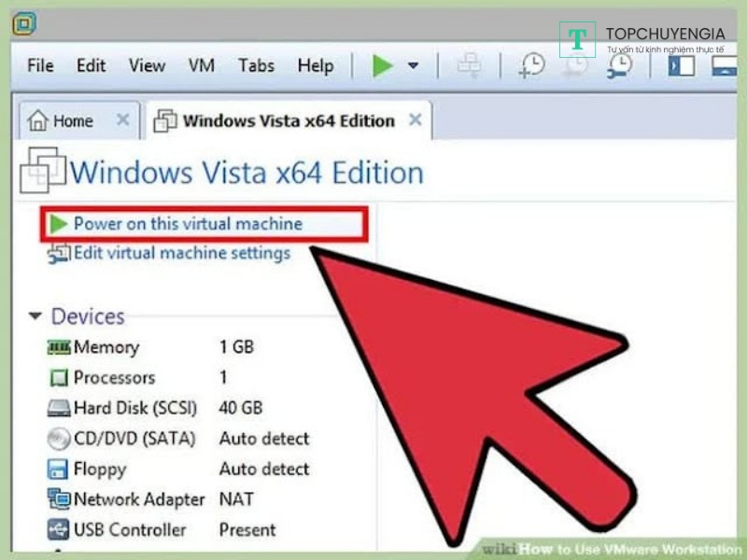Open the snapshot manager wrench-clock icon
747x560 pixels.
click(x=619, y=66)
